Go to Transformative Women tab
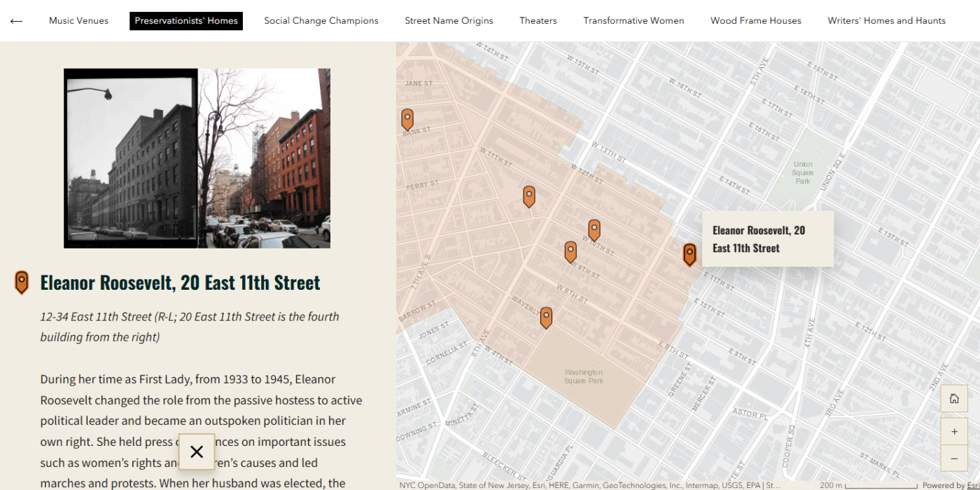Viewport: 980px width, 490px height. pyautogui.click(x=633, y=21)
